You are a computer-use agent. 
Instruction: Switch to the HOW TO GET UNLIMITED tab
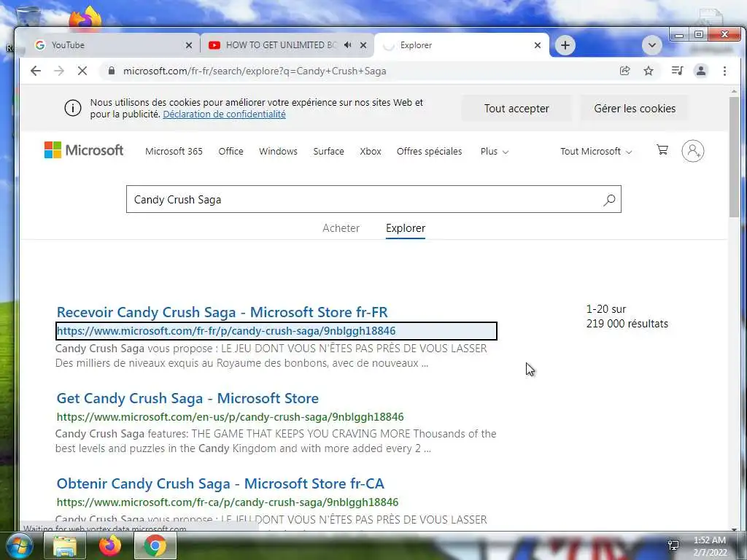point(281,45)
